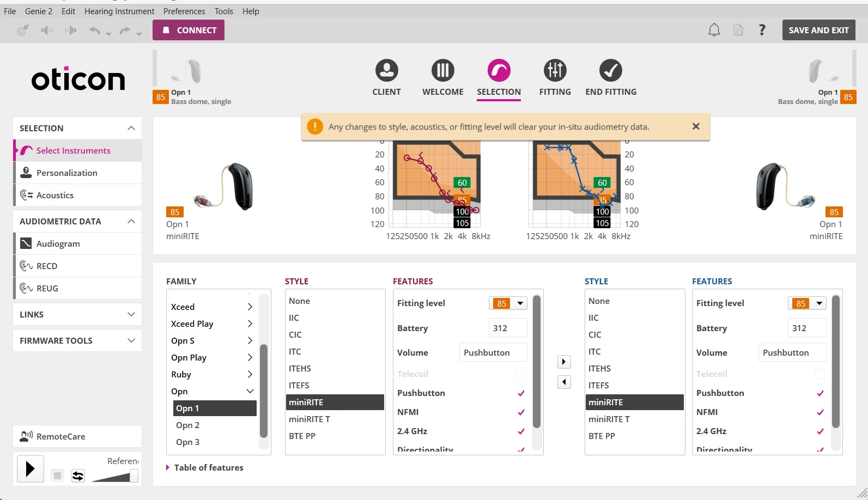Open the File menu
Screen dimensions: 868x500
point(10,11)
